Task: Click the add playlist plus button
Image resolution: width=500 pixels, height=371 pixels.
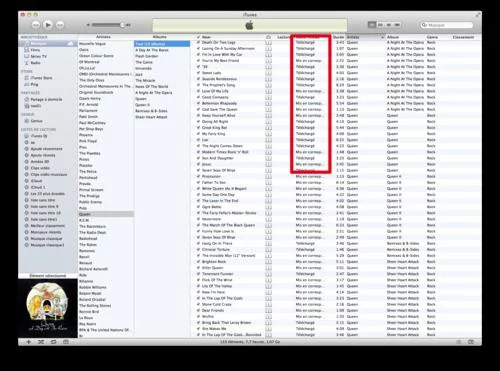Action: (29, 342)
